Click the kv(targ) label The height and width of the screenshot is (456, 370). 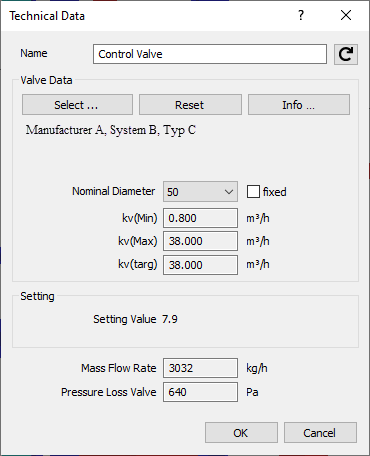pos(138,264)
